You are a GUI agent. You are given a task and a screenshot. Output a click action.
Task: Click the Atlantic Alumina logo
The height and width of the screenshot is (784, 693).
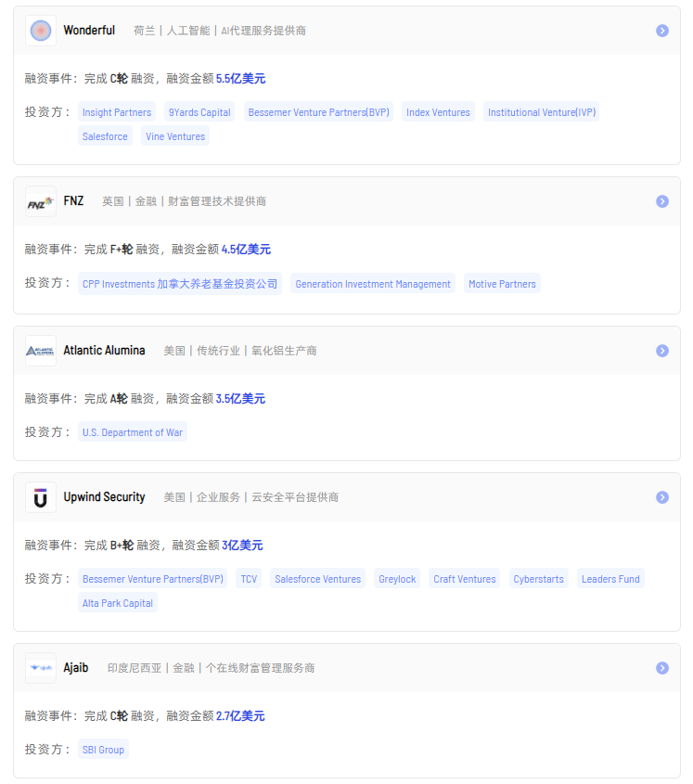tap(41, 351)
